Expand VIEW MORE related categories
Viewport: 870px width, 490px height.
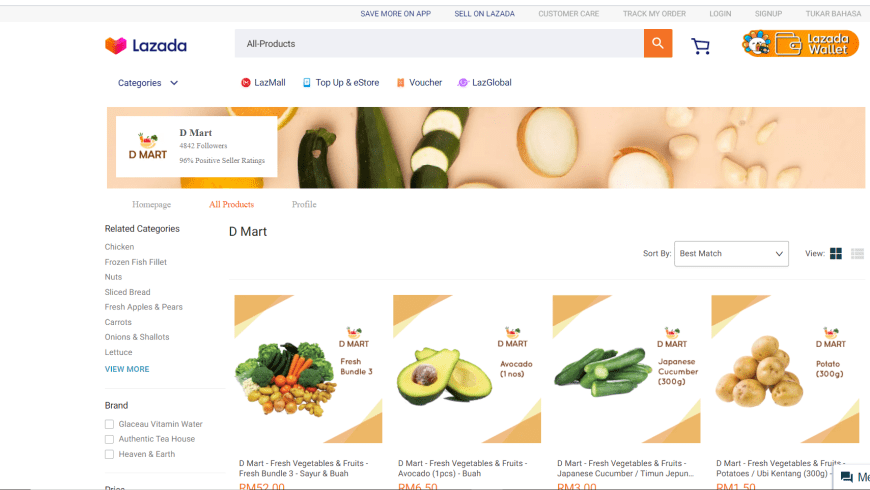coord(127,369)
